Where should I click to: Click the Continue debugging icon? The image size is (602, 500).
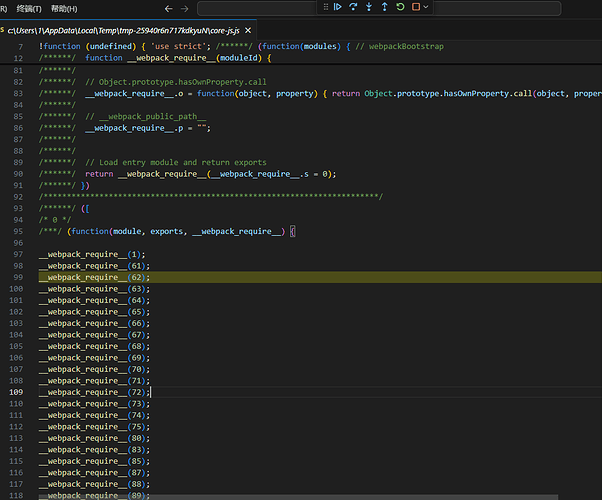pos(339,7)
